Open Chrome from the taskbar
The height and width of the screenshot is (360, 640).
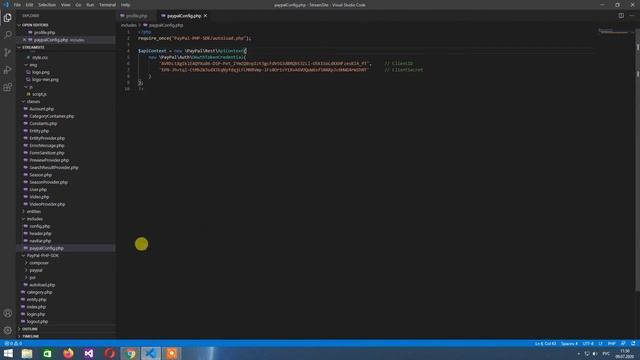pyautogui.click(x=131, y=353)
